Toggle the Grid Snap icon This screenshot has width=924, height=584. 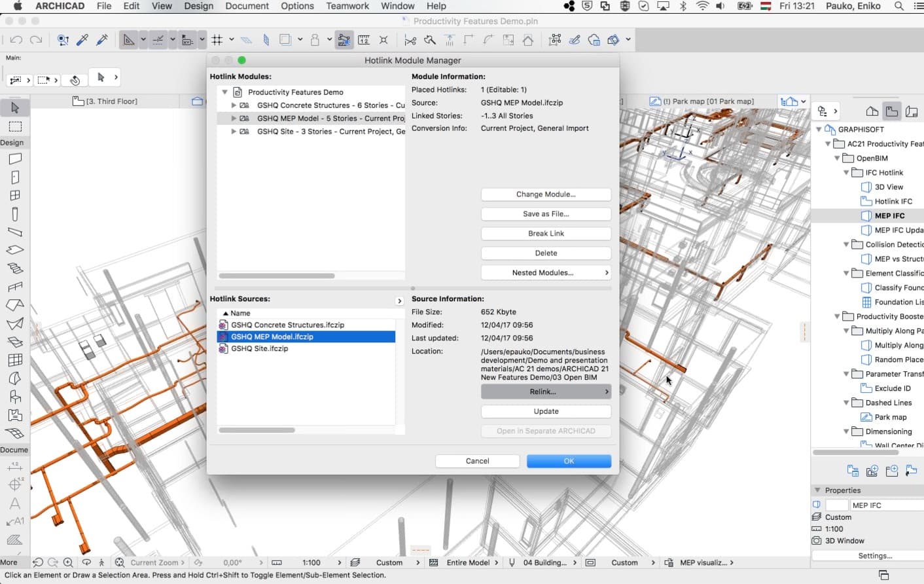click(217, 40)
